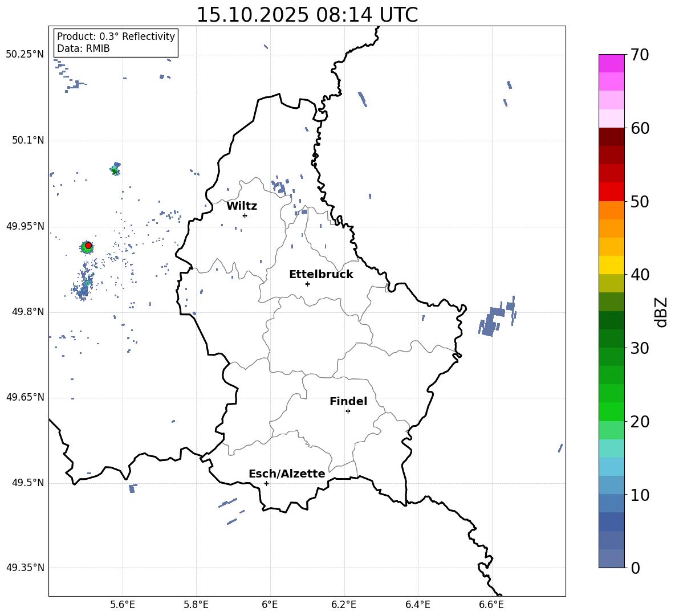Click the Findel city label

click(348, 402)
